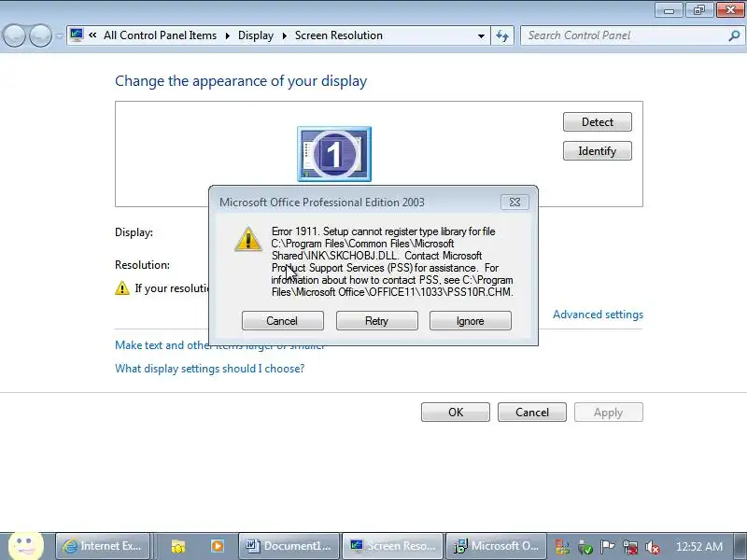This screenshot has width=747, height=560.
Task: Select the Screen Resolution breadcrumb
Action: pyautogui.click(x=339, y=35)
